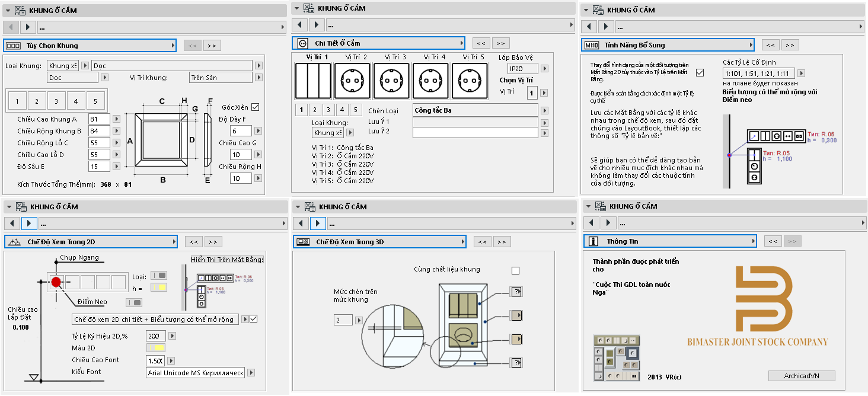This screenshot has width=868, height=396.
Task: Click the topmost question-mark material button in 3D view
Action: [515, 292]
